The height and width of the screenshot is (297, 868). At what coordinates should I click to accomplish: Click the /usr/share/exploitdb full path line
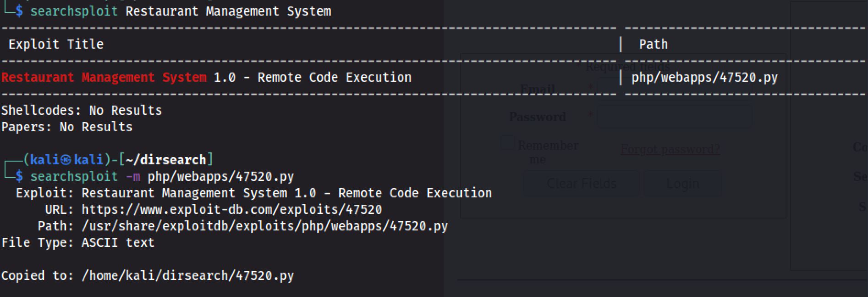[x=264, y=226]
